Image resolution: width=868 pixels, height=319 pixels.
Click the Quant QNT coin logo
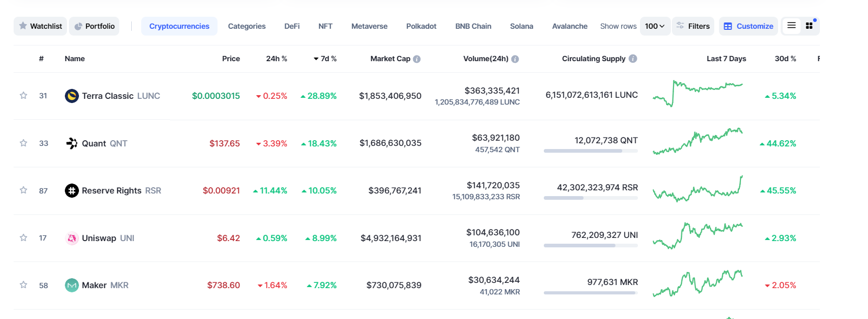pos(72,143)
